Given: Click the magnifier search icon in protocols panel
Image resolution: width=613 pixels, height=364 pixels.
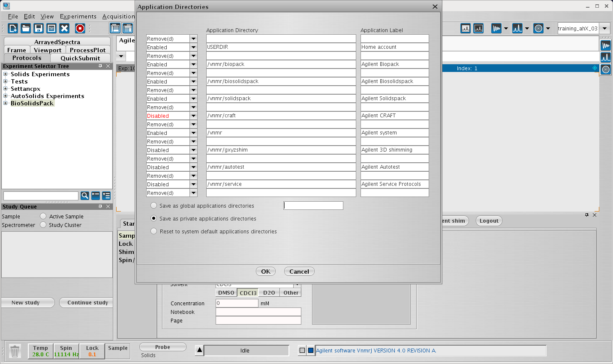Looking at the screenshot, I should coord(85,196).
